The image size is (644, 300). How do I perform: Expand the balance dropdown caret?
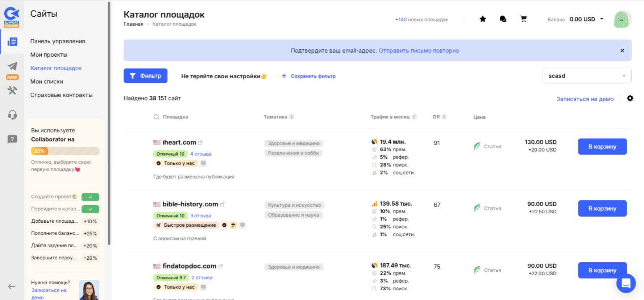click(602, 19)
